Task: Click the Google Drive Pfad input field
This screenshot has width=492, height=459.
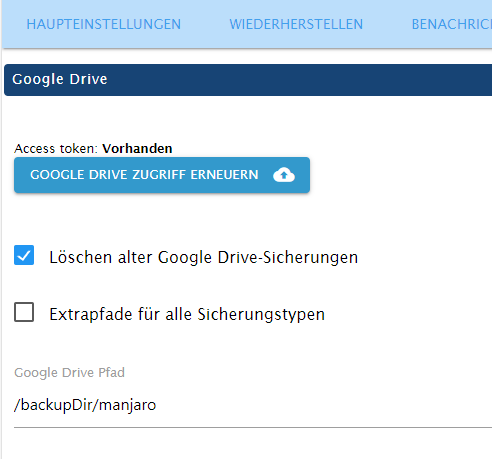Action: [x=253, y=405]
